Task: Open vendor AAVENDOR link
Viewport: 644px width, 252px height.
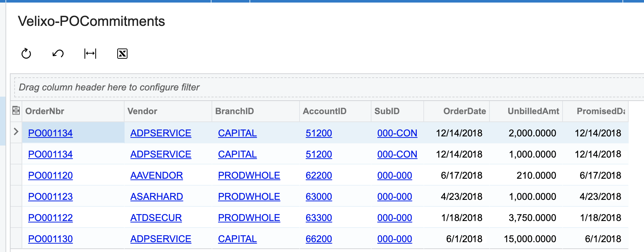Action: 157,175
